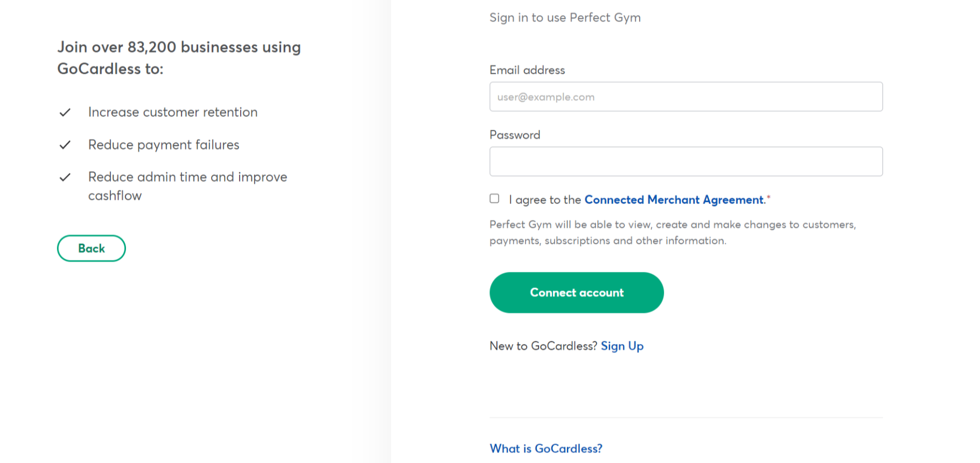This screenshot has height=463, width=980.
Task: Click the New to GoCardless? text
Action: pos(543,346)
